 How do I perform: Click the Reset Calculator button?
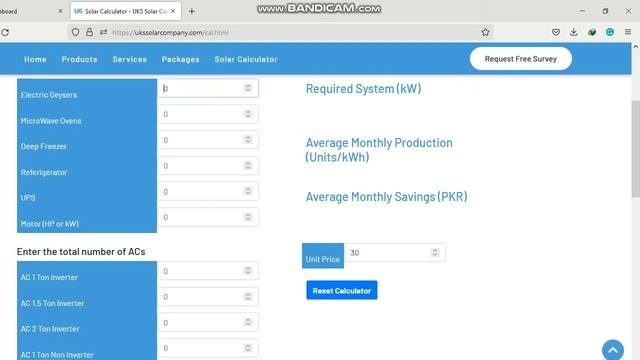click(342, 290)
